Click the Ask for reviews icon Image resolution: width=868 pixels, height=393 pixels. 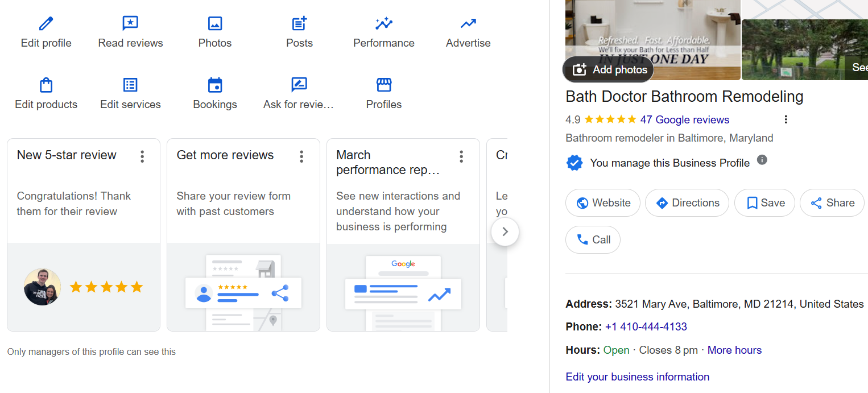299,85
